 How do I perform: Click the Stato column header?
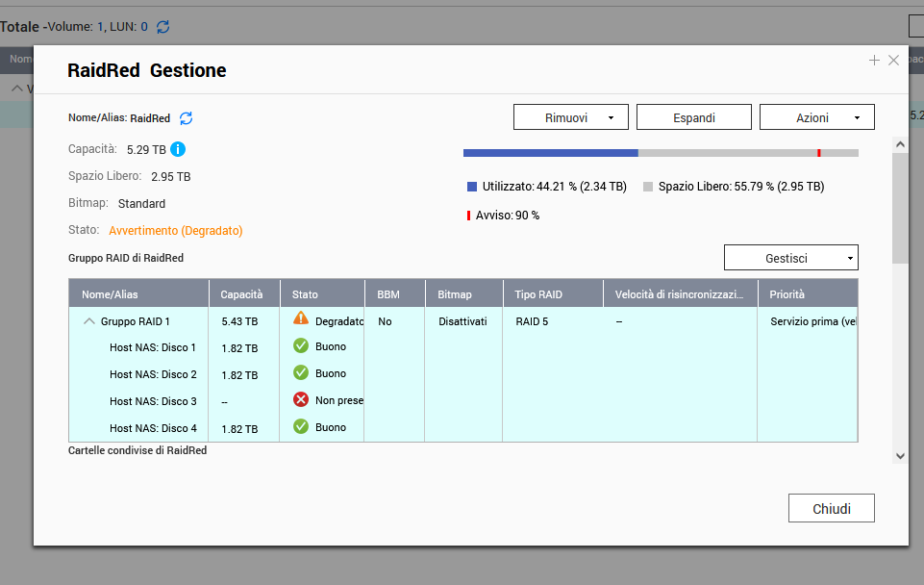point(306,294)
